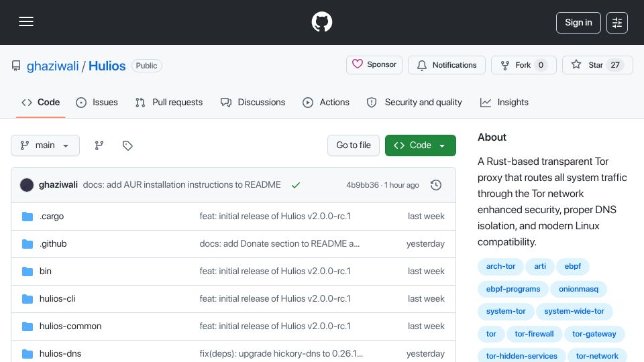Select the tor-gateway topic tag
Screen dimensions: 644x362
point(594,334)
